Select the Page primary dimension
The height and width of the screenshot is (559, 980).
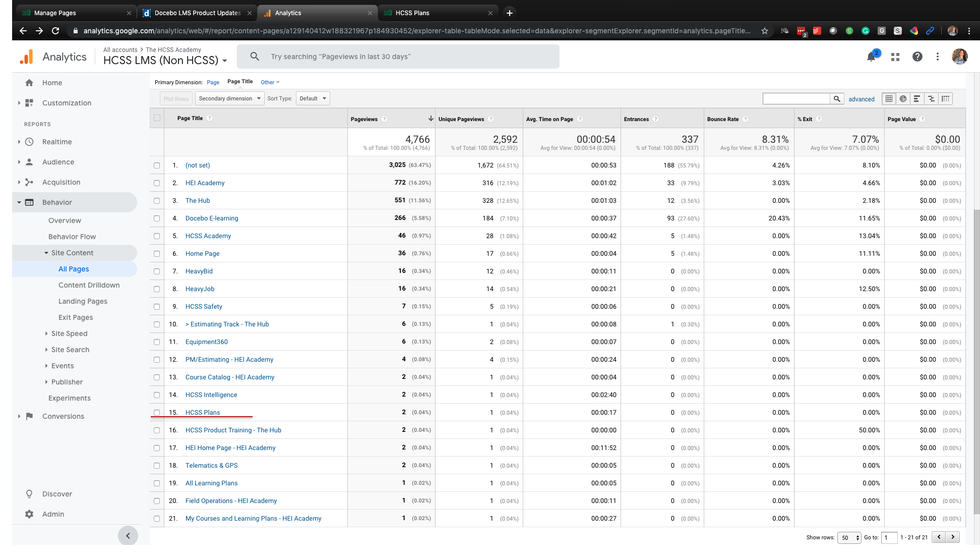213,82
